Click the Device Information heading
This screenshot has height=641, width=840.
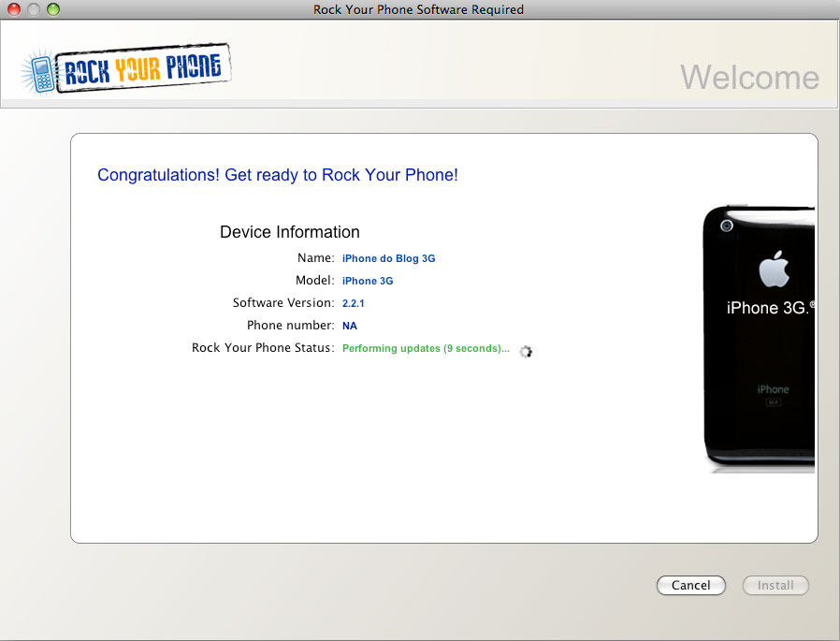[290, 232]
